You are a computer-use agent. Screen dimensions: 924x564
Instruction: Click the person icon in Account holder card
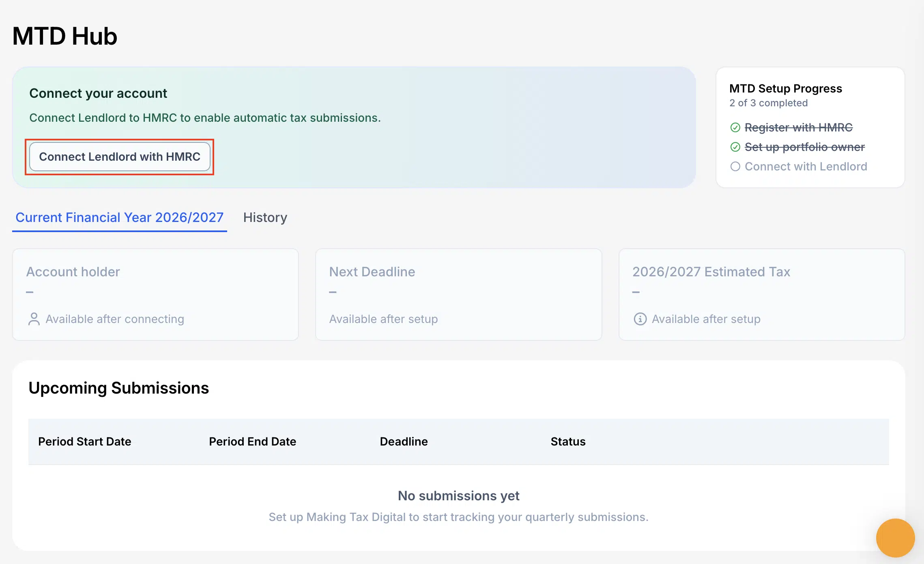(x=34, y=319)
